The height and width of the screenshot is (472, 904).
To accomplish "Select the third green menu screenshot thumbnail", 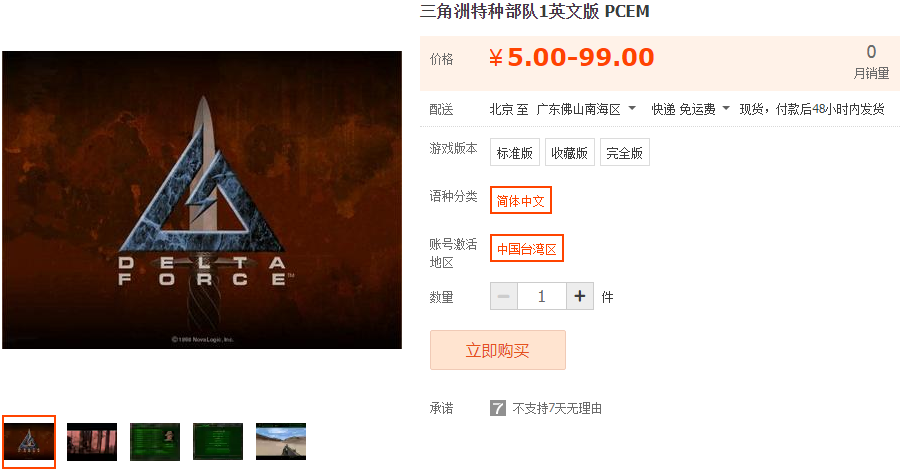I will pyautogui.click(x=155, y=441).
